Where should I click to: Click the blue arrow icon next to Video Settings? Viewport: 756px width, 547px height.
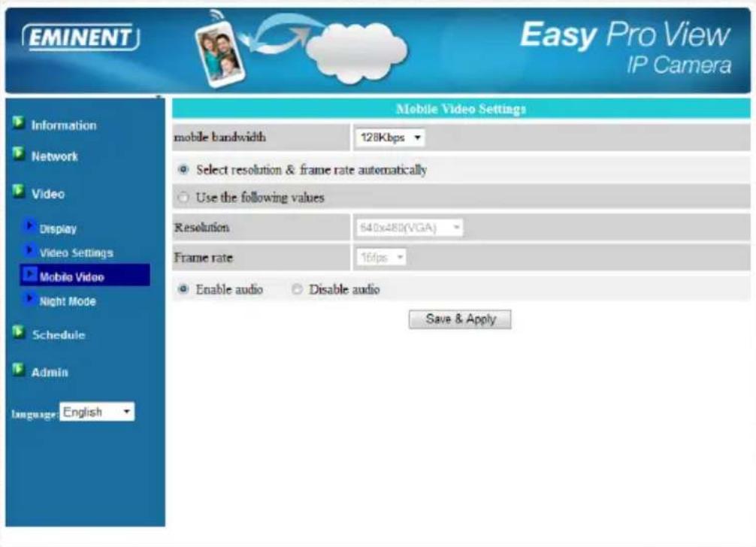click(29, 250)
